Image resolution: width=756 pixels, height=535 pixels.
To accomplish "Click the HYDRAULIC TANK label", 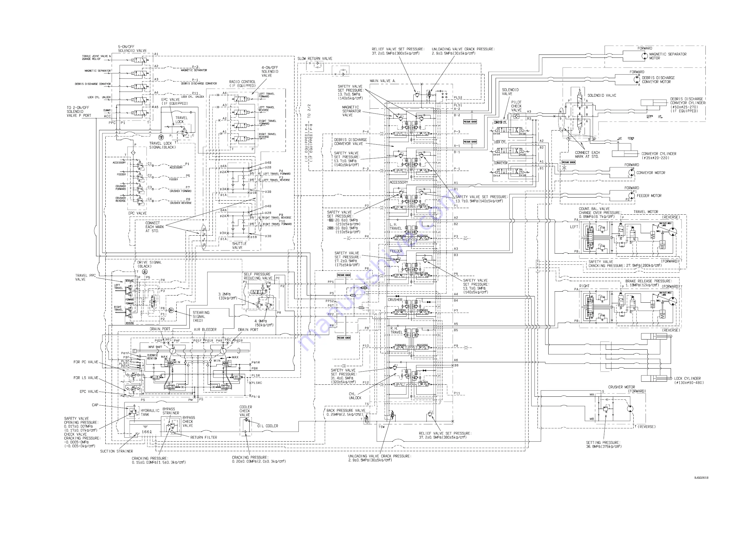I will click(x=150, y=413).
